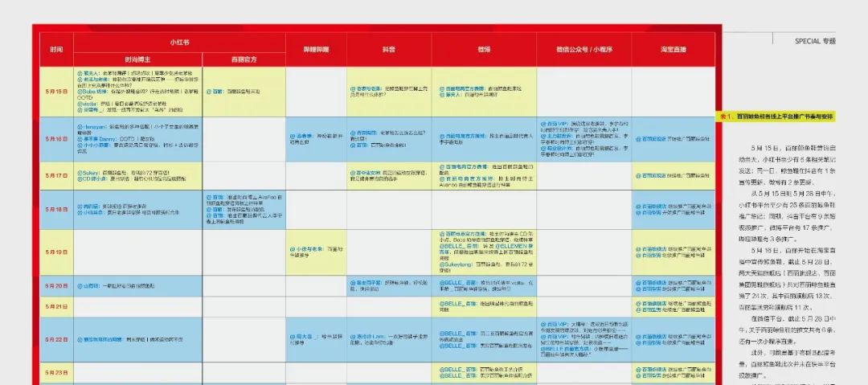This screenshot has width=868, height=385.
Task: Click the 微信公众号 / 小程序 header
Action: click(x=584, y=49)
